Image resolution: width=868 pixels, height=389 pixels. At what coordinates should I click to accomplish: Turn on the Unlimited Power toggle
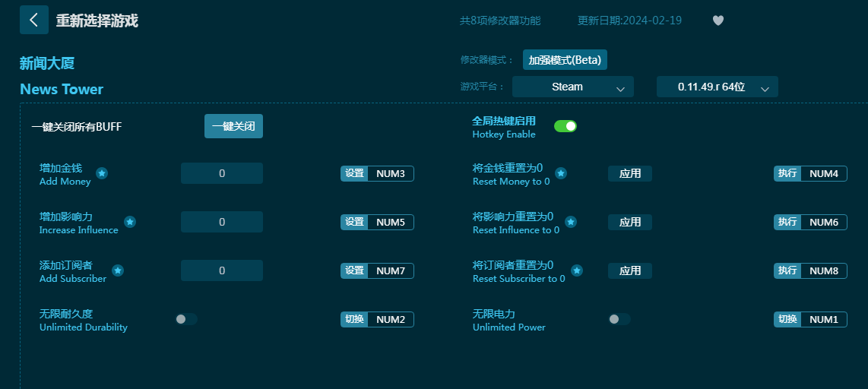(x=619, y=319)
